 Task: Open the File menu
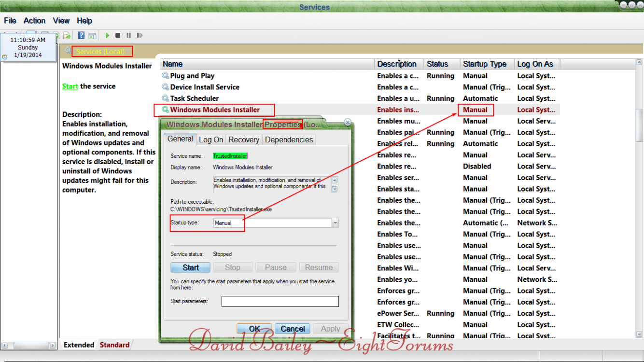(x=10, y=21)
